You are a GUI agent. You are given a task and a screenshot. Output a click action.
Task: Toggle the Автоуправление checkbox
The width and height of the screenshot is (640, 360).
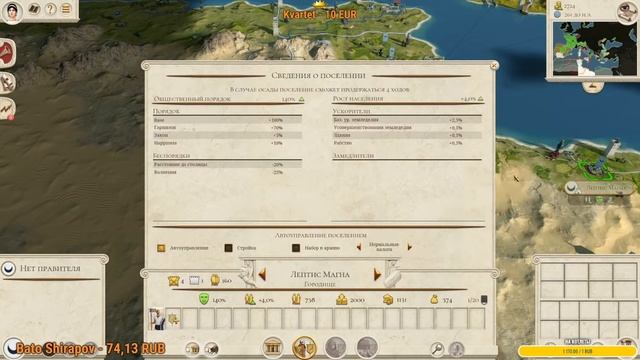tap(161, 248)
